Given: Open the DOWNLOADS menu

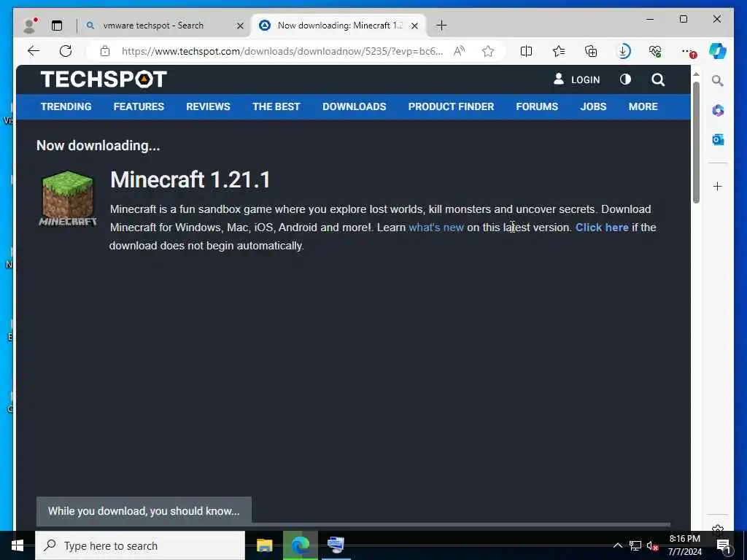Looking at the screenshot, I should coord(354,106).
